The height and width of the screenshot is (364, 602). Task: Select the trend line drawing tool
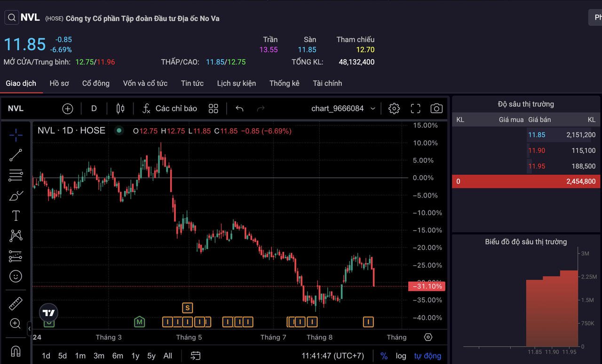[x=16, y=155]
